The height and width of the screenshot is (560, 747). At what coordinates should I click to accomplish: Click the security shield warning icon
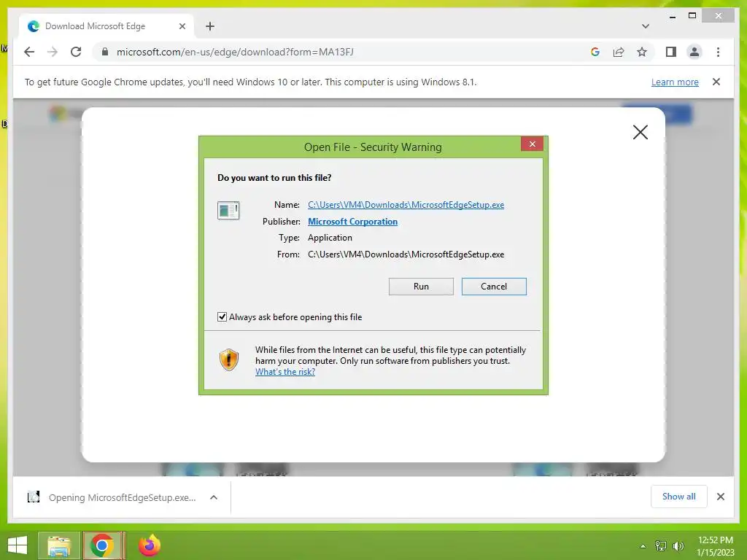(228, 359)
